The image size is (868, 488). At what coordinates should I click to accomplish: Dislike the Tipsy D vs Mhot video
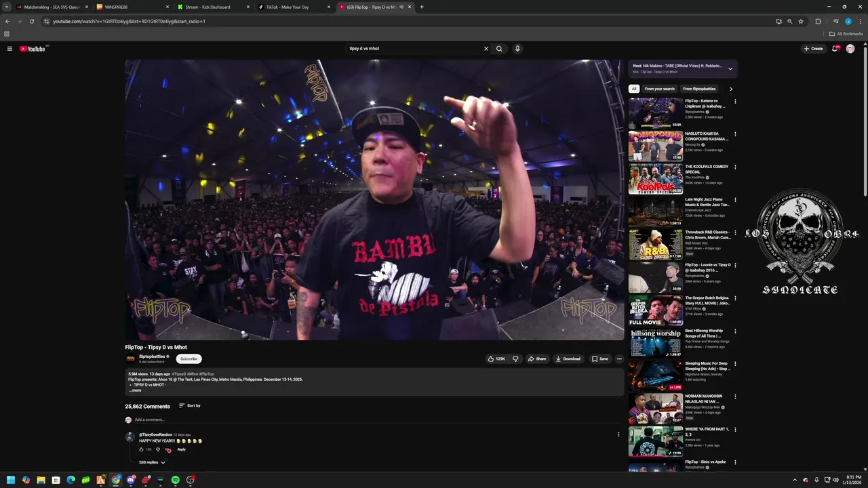pyautogui.click(x=515, y=359)
